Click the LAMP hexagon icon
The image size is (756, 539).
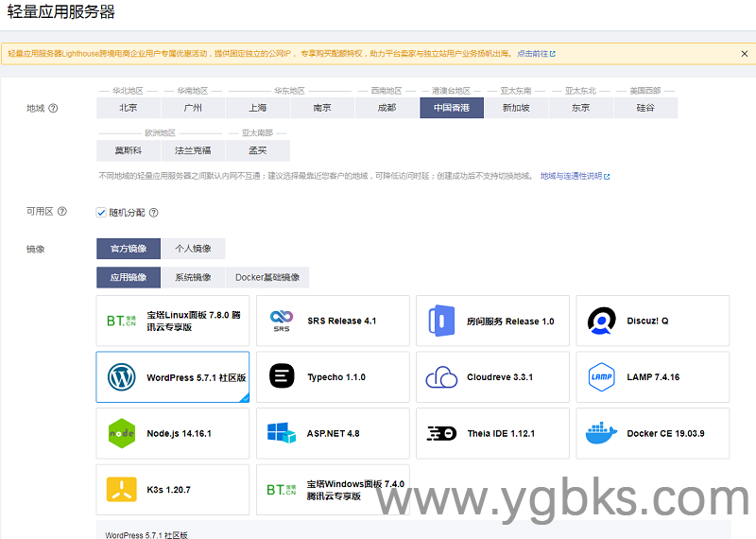click(602, 377)
